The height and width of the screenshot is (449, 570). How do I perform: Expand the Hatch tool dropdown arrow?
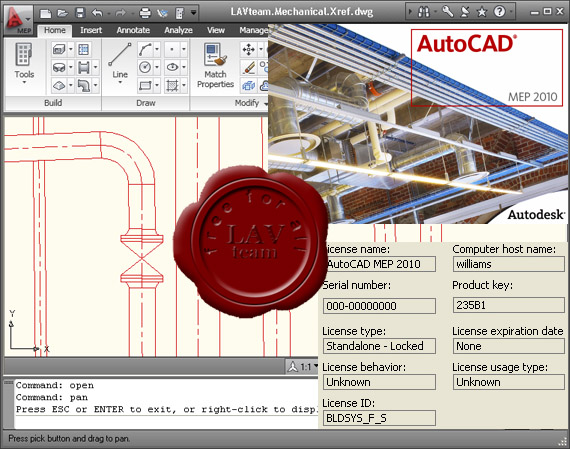184,86
